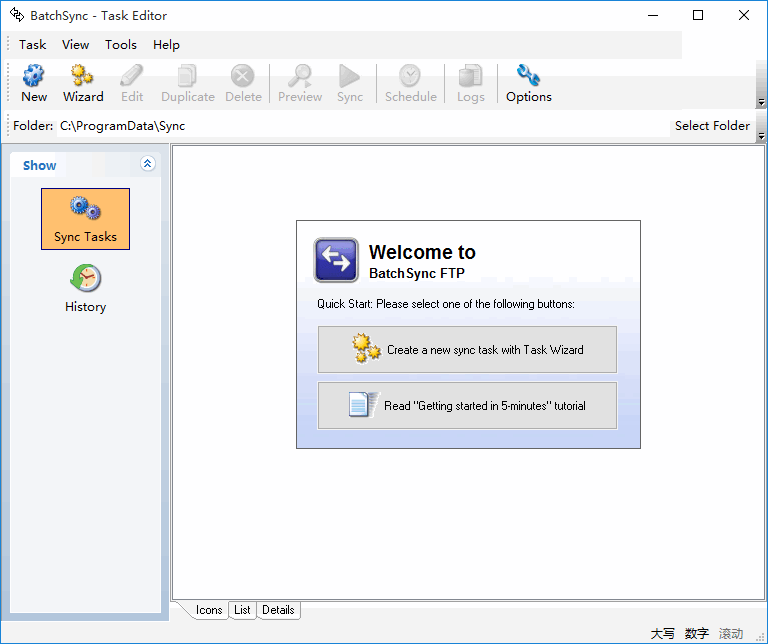
Task: Click the BatchSync title bar app icon
Action: pos(17,15)
